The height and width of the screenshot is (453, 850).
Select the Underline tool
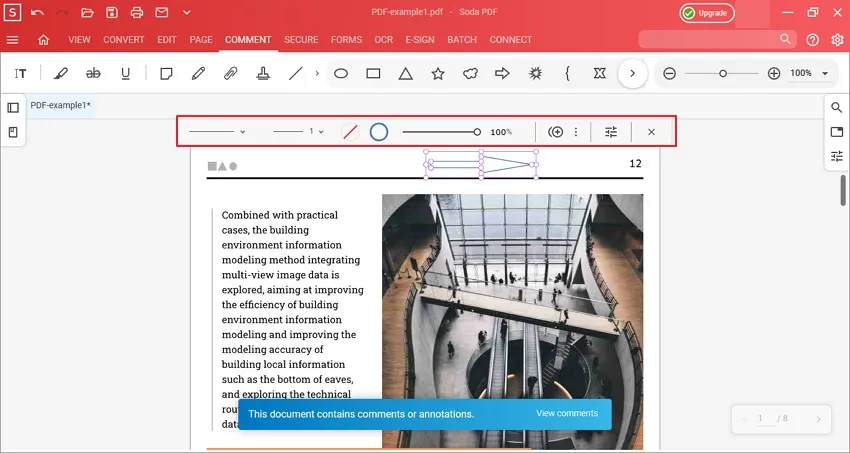coord(125,73)
